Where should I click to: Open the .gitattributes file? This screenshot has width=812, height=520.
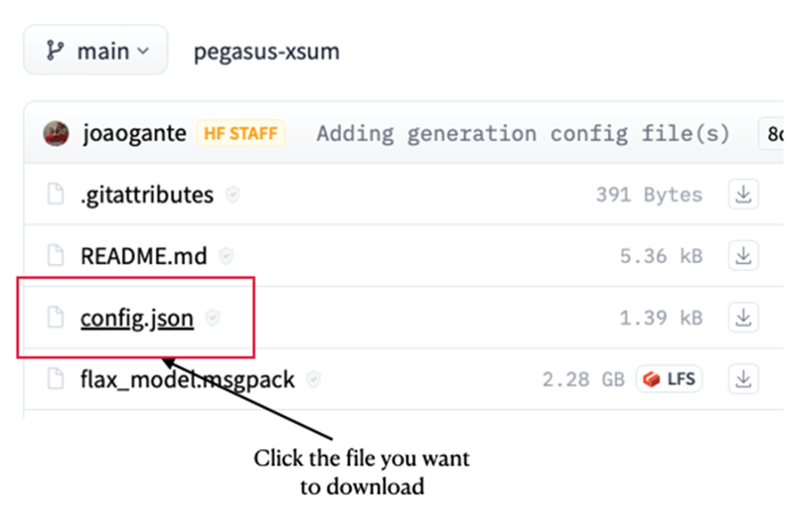147,195
